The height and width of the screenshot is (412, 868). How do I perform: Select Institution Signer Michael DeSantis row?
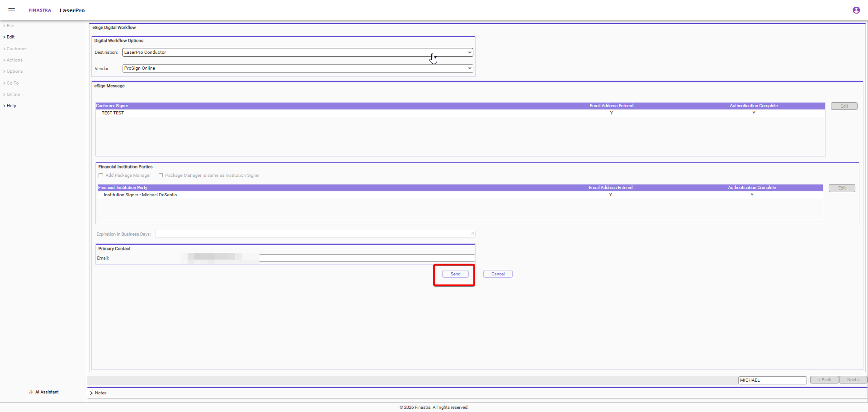[140, 195]
